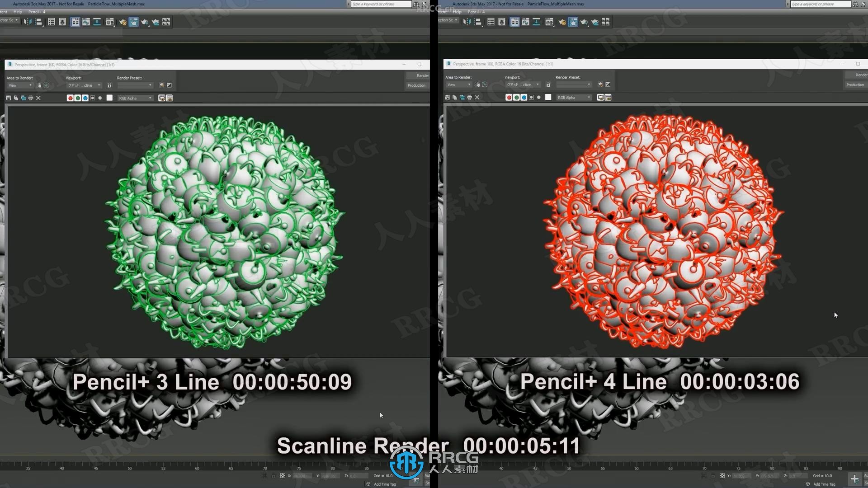Toggle monochrome display in left render window
868x488 pixels.
tap(100, 98)
